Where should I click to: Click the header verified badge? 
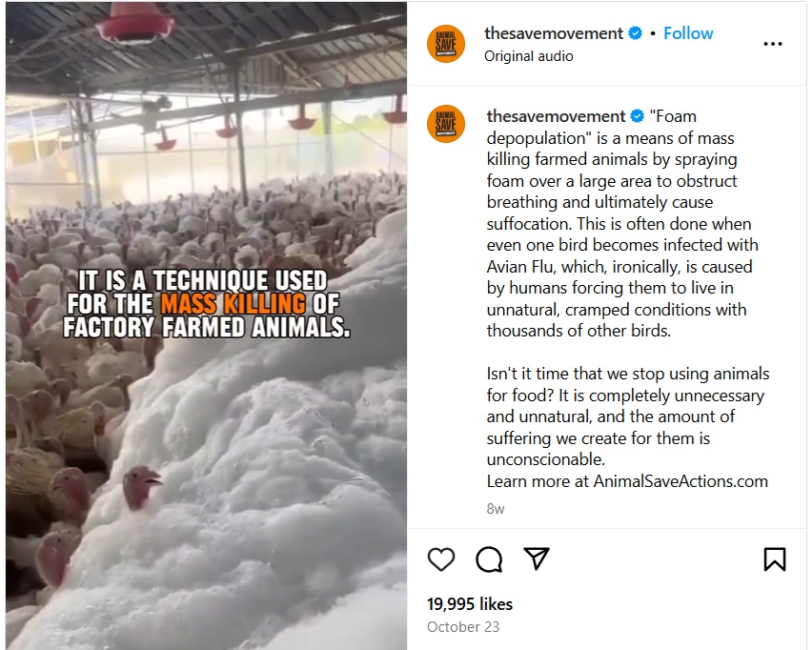coord(636,33)
